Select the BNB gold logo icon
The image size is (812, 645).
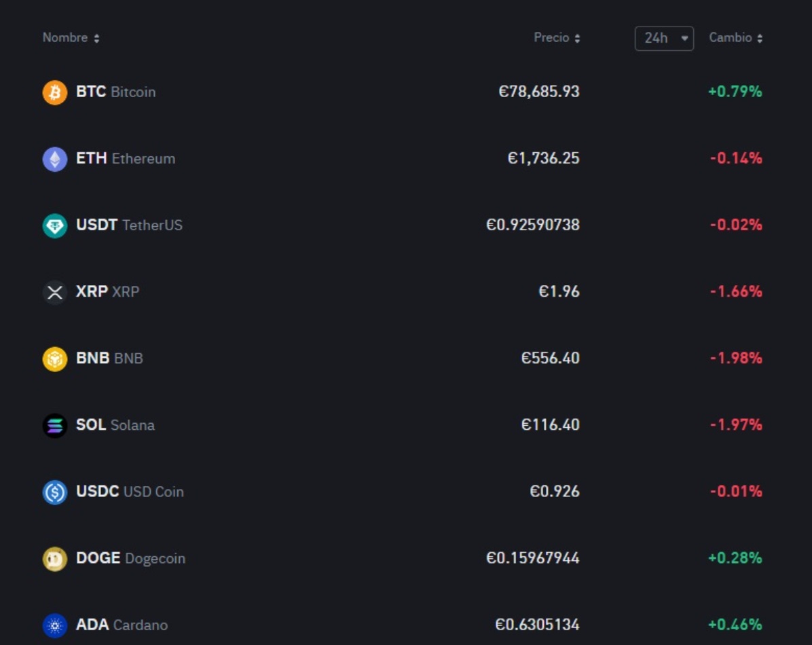54,358
